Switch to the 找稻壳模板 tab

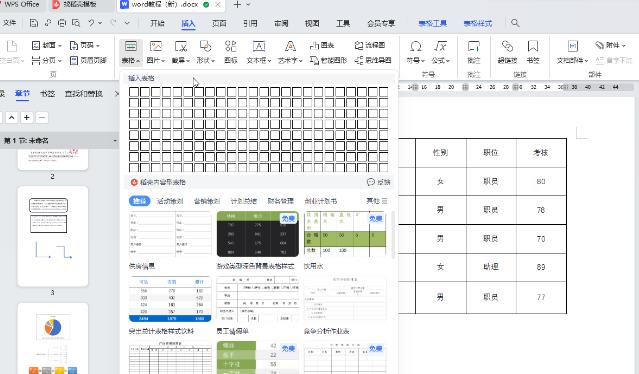pos(80,4)
